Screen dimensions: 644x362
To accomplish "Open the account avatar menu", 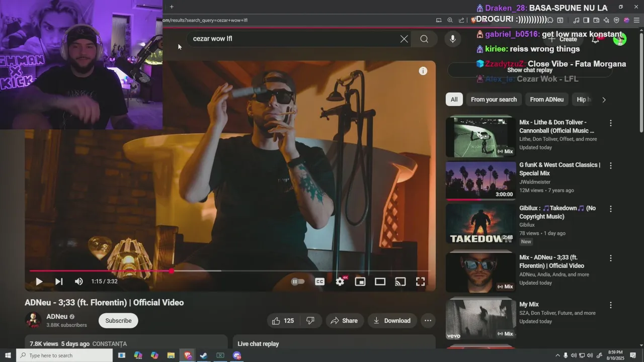I will coord(620,39).
